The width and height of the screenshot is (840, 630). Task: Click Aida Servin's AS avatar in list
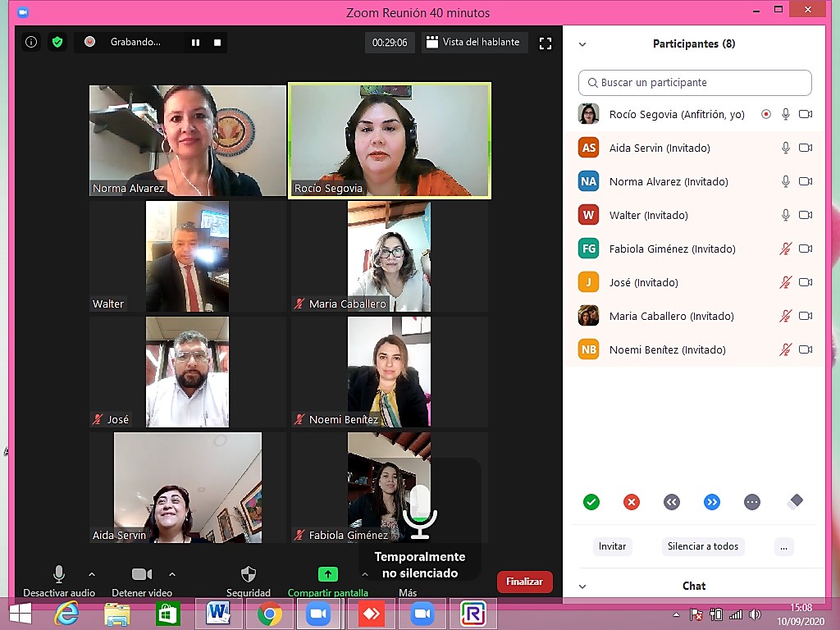[x=588, y=148]
